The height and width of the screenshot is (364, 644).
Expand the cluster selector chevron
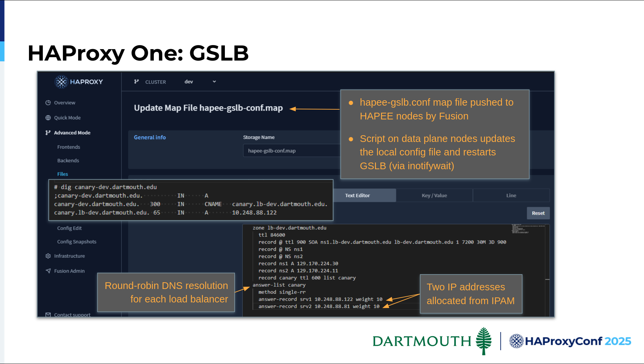tap(214, 82)
